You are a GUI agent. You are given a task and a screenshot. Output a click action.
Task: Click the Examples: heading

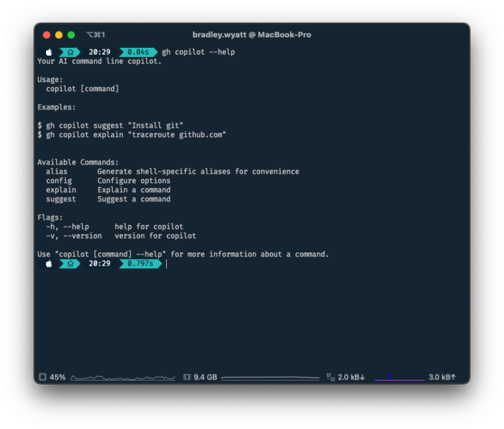click(56, 107)
